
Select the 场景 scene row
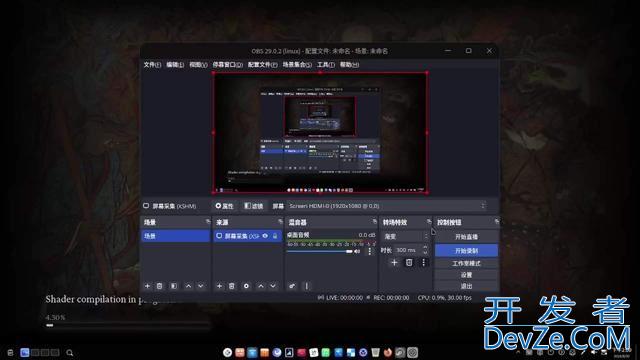[176, 236]
